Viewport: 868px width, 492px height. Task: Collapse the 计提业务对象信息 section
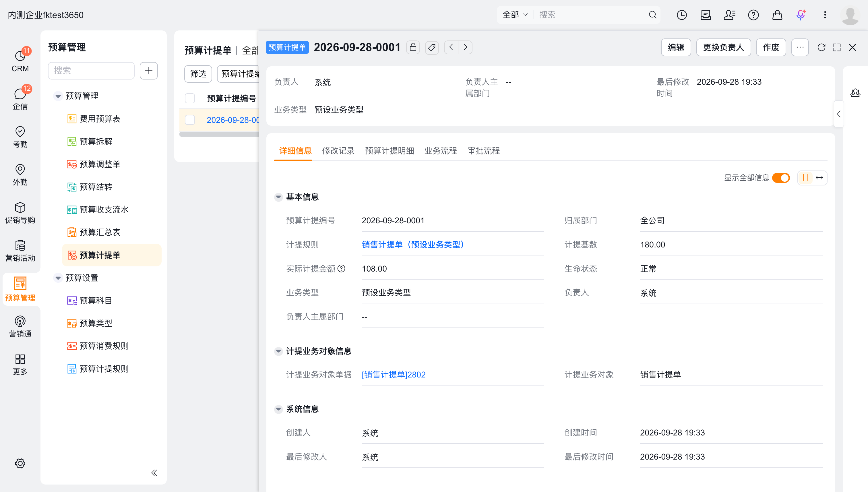click(278, 351)
